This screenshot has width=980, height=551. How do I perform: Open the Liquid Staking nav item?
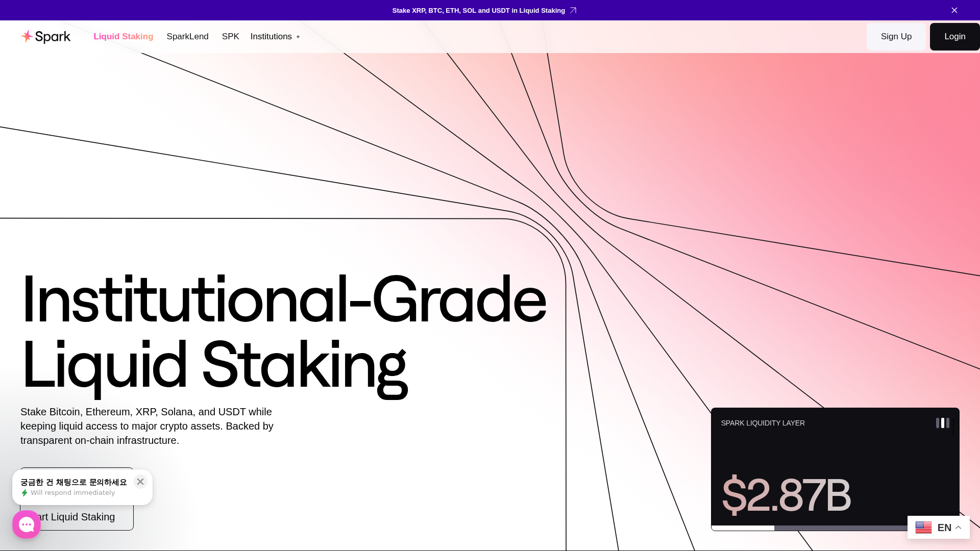point(123,37)
